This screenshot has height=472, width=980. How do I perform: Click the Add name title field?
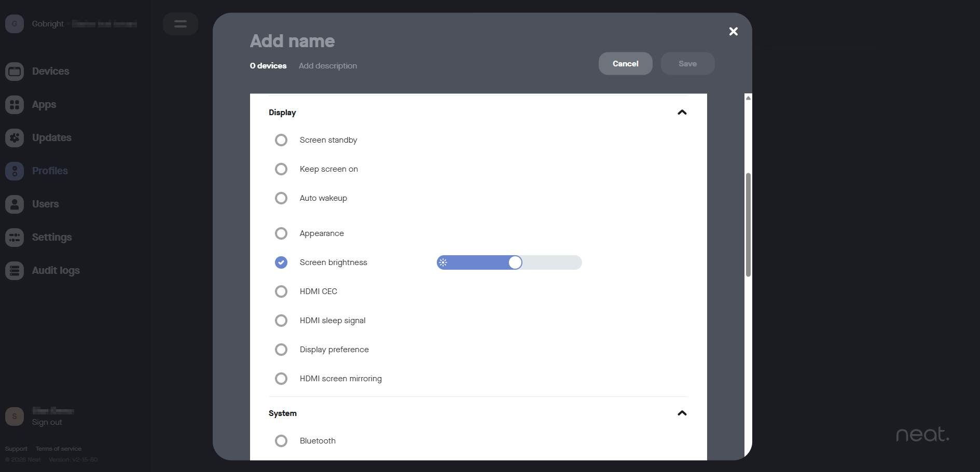[292, 41]
